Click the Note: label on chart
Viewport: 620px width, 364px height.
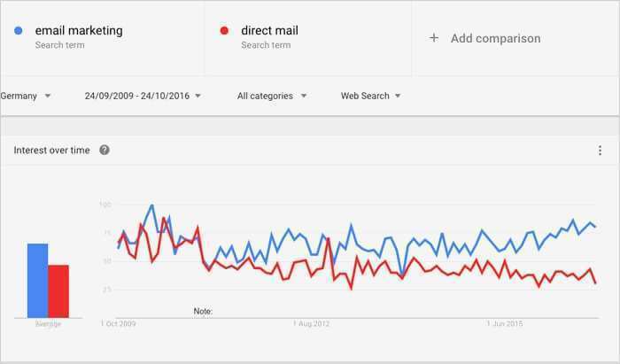(203, 311)
